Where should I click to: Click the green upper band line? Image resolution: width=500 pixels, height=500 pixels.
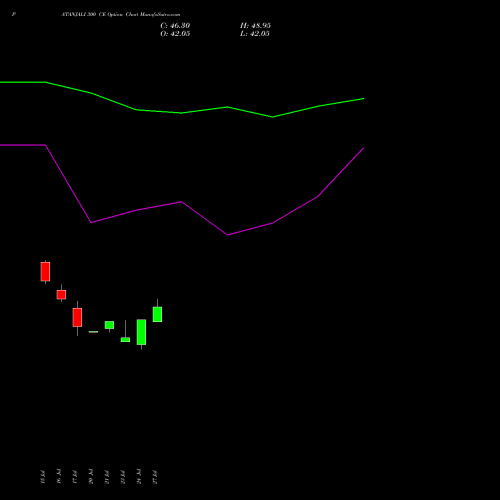tap(182, 113)
